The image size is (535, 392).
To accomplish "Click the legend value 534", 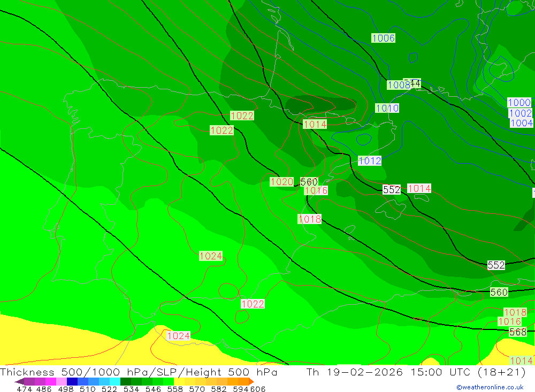I will (x=131, y=389).
